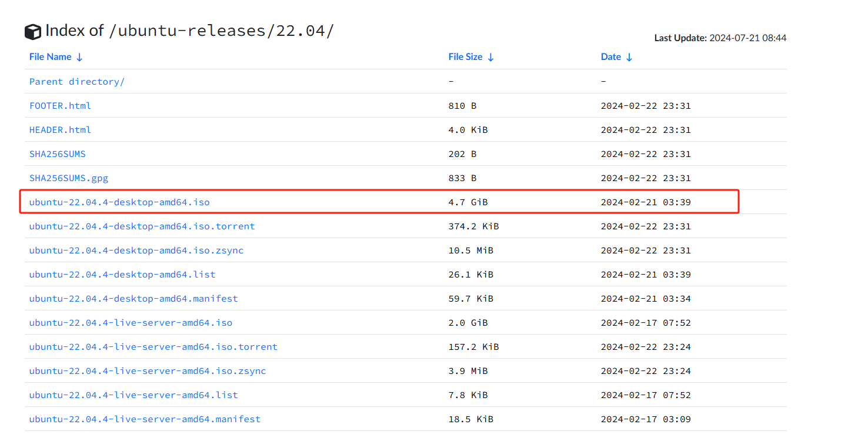Image resolution: width=868 pixels, height=441 pixels.
Task: Open ubuntu-22.04.4-desktop-amd64.manifest
Action: coord(133,299)
